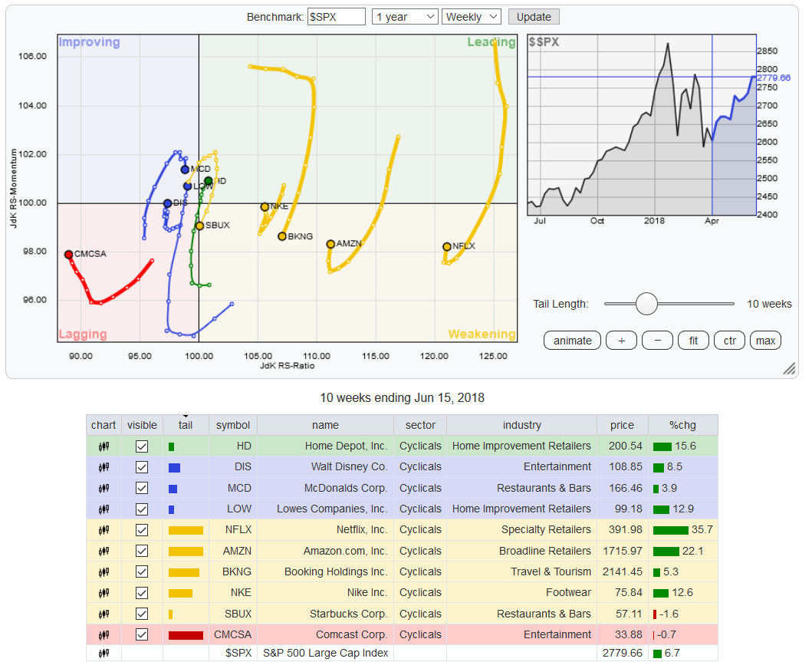Click the resize grip icon of chart panel
Image resolution: width=812 pixels, height=662 pixels.
789,368
